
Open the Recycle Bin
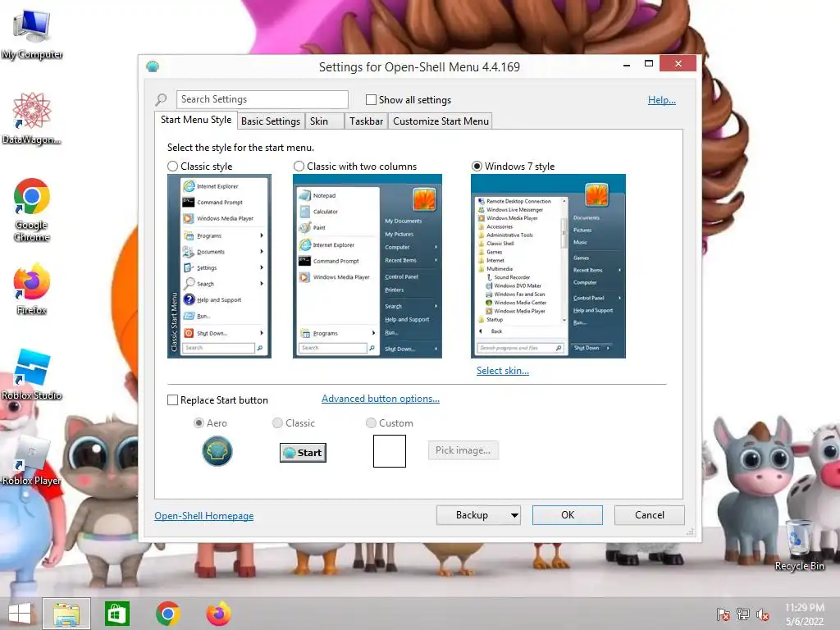click(799, 545)
